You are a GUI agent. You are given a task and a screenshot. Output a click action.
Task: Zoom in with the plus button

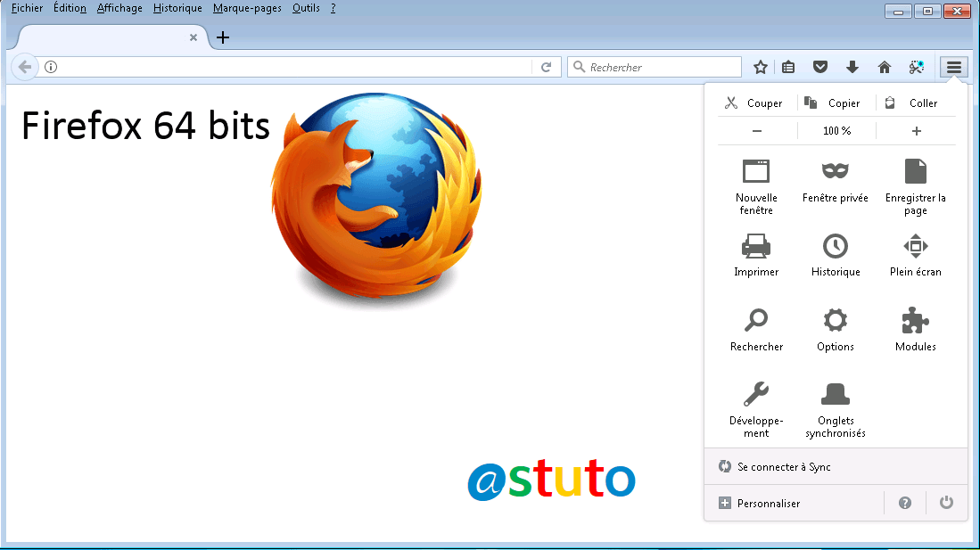coord(917,131)
